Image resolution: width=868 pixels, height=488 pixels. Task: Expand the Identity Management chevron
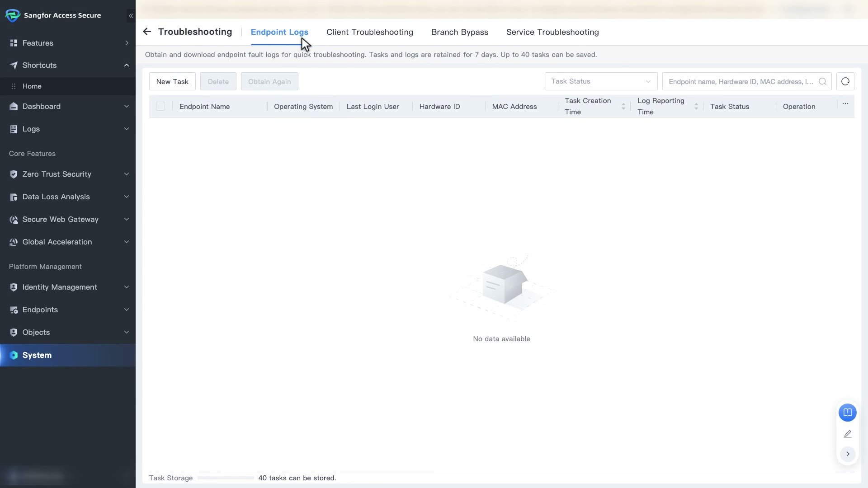point(127,287)
